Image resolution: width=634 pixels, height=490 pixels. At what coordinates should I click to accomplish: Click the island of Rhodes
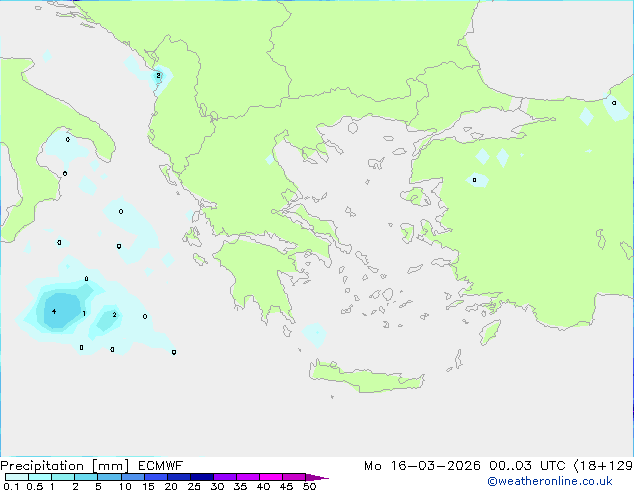point(490,331)
